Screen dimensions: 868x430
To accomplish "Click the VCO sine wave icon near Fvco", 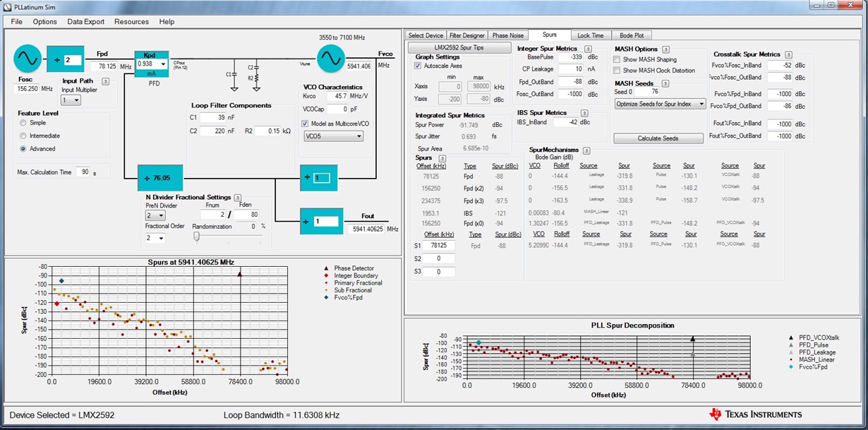I will pos(331,59).
